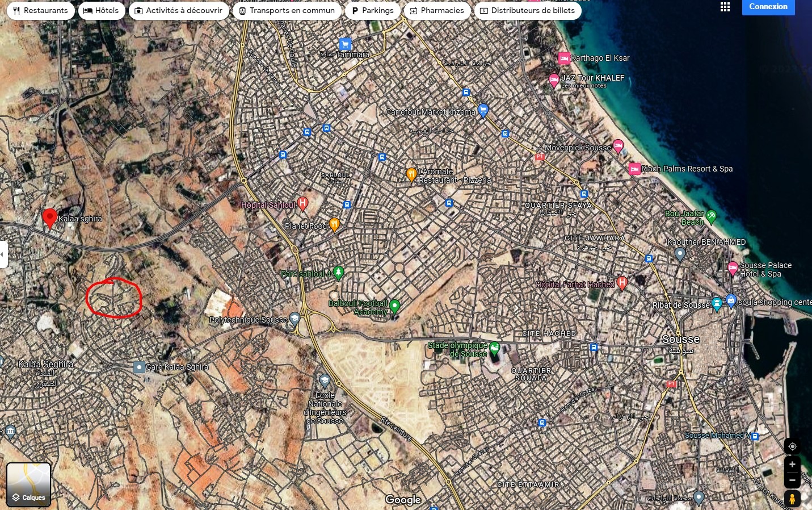Select the Movenpick Sousse hotel marker
812x510 pixels.
618,146
